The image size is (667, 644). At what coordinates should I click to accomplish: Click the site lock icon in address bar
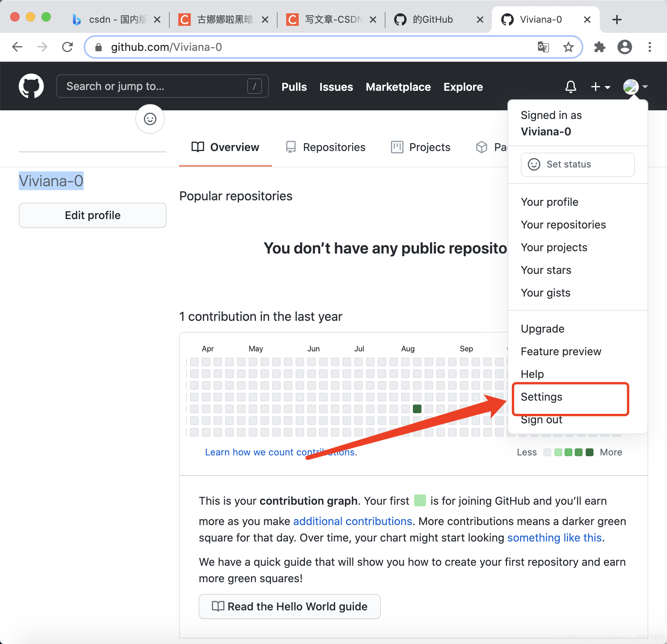(x=99, y=47)
